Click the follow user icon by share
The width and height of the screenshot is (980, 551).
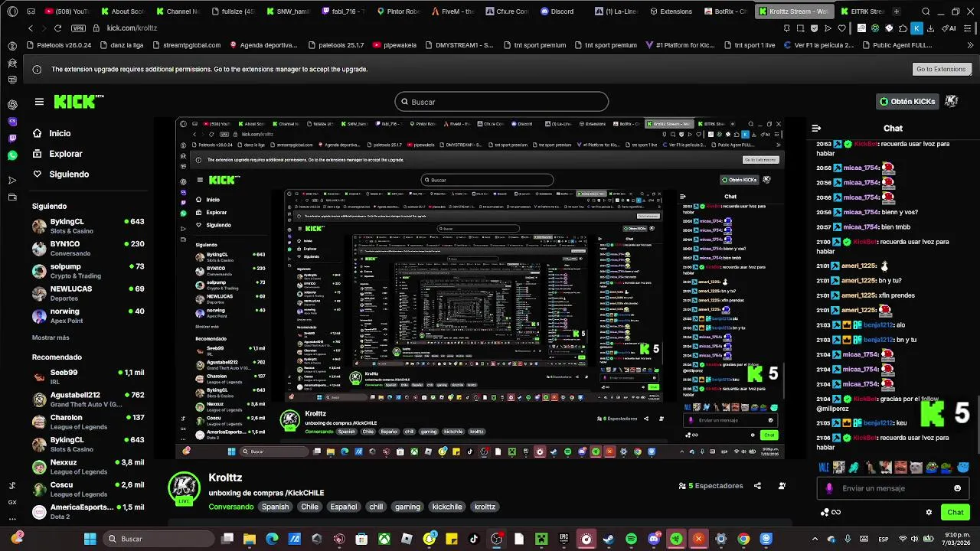coord(782,486)
